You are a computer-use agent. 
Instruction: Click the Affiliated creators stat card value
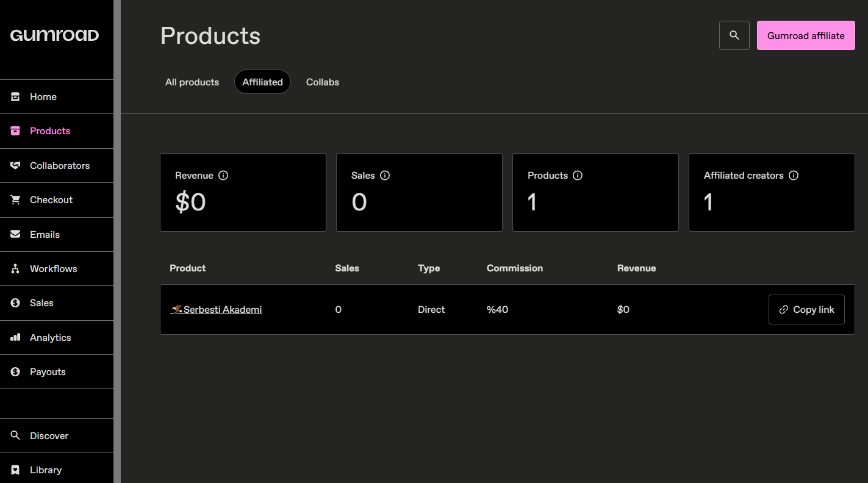tap(708, 202)
